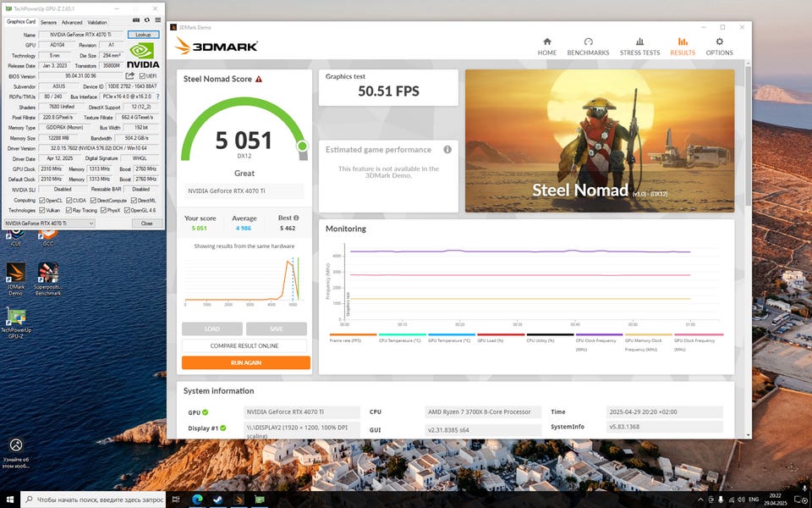This screenshot has width=812, height=508.
Task: Open Task View on the taskbar
Action: point(176,500)
